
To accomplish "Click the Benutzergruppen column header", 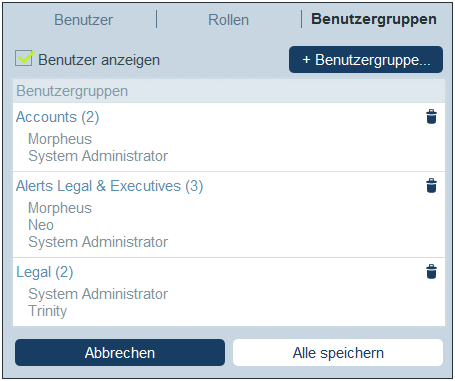I will pyautogui.click(x=72, y=91).
